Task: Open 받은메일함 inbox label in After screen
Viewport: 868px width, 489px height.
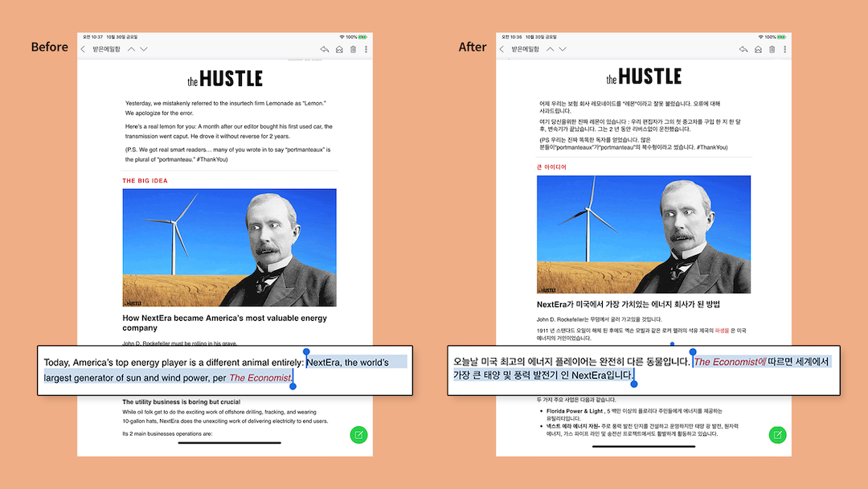Action: tap(526, 49)
